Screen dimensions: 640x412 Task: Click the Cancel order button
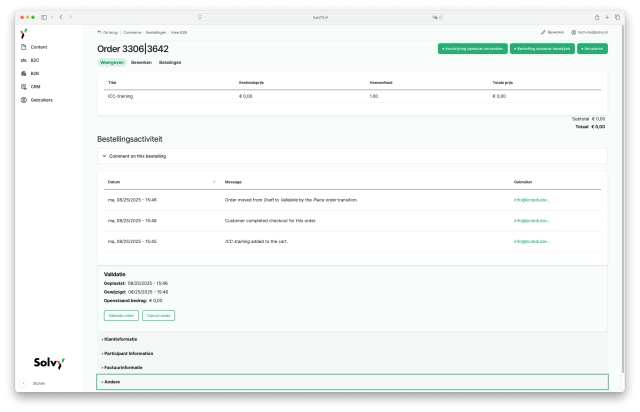click(159, 315)
